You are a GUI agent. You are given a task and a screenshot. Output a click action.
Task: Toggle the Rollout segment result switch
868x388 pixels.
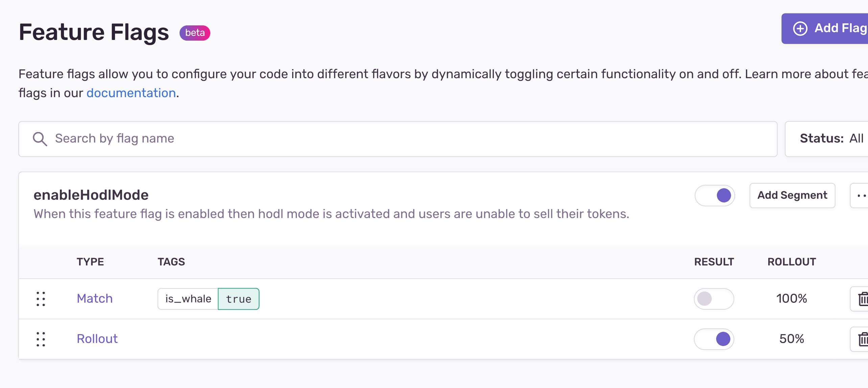(x=714, y=338)
